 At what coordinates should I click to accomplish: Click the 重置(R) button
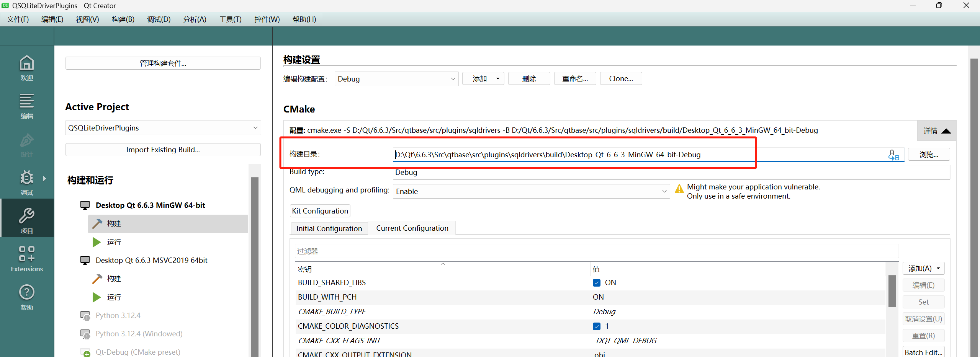pos(923,336)
